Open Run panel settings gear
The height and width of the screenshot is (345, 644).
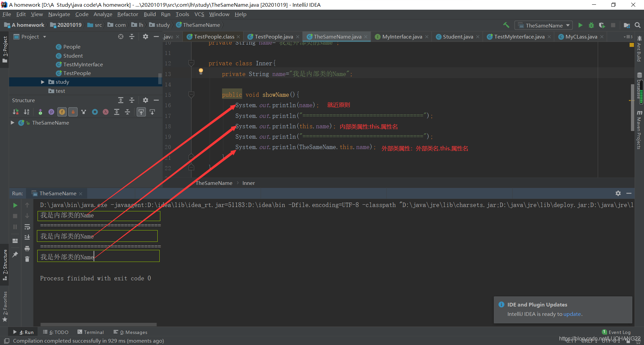coord(618,193)
